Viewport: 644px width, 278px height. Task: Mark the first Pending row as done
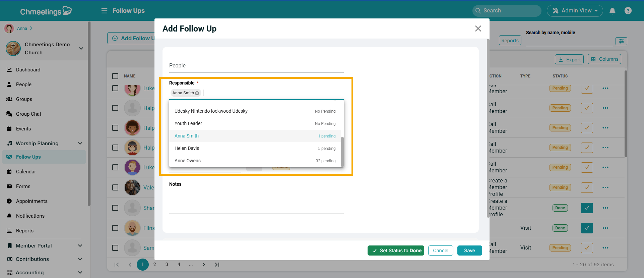(587, 88)
